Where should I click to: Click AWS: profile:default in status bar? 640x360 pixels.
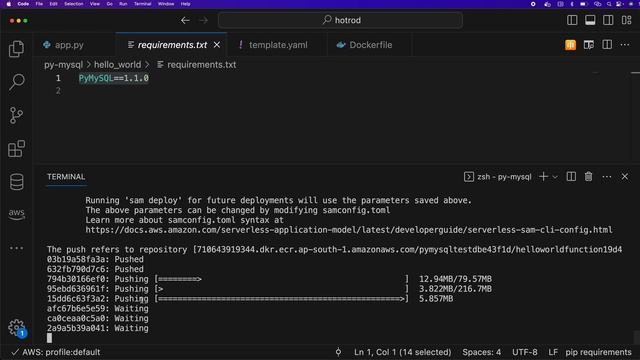[x=56, y=352]
